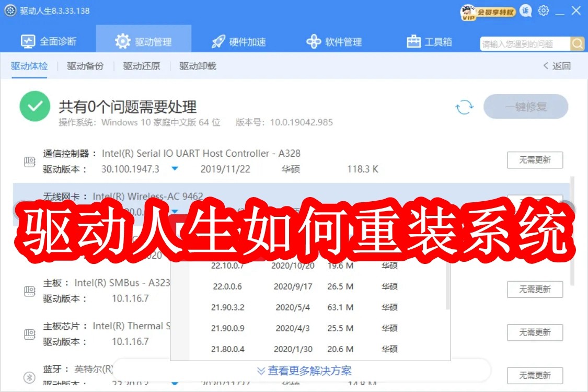Choose driver version 21.90.0.9 from the list
This screenshot has height=392, width=588.
[x=228, y=329]
